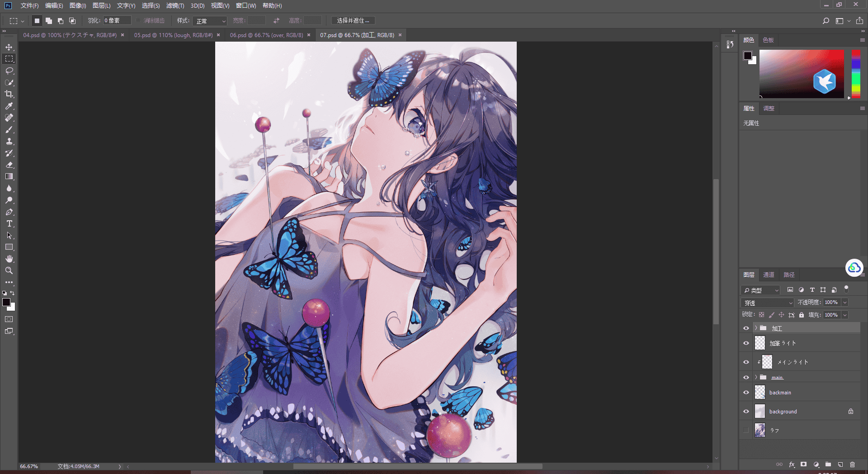Close the 06.psd document tab

(x=309, y=35)
